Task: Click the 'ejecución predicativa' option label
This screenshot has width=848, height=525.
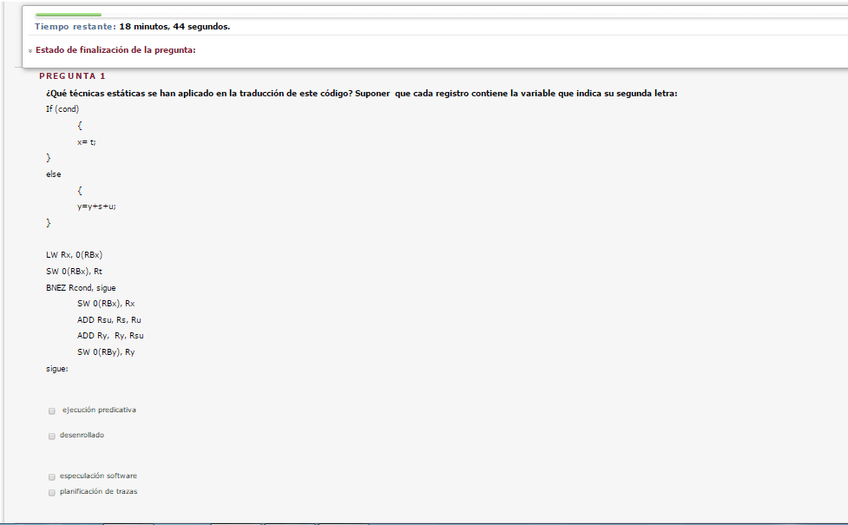Action: click(99, 410)
